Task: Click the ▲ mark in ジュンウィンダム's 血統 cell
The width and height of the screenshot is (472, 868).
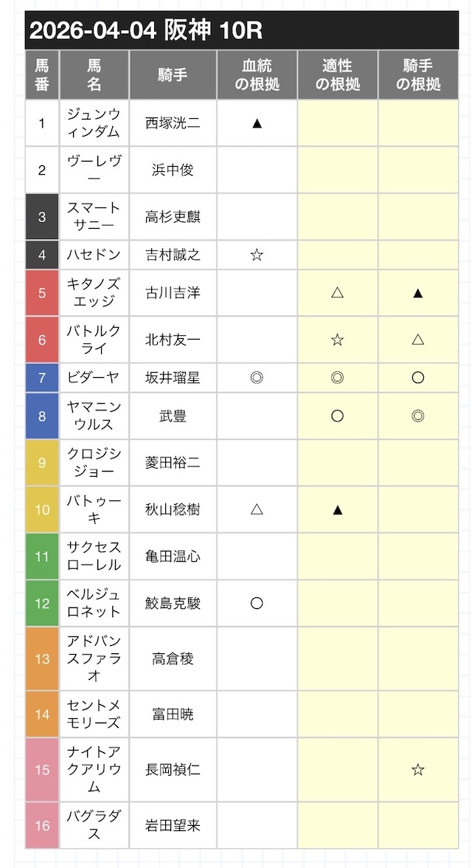Action: 257,123
